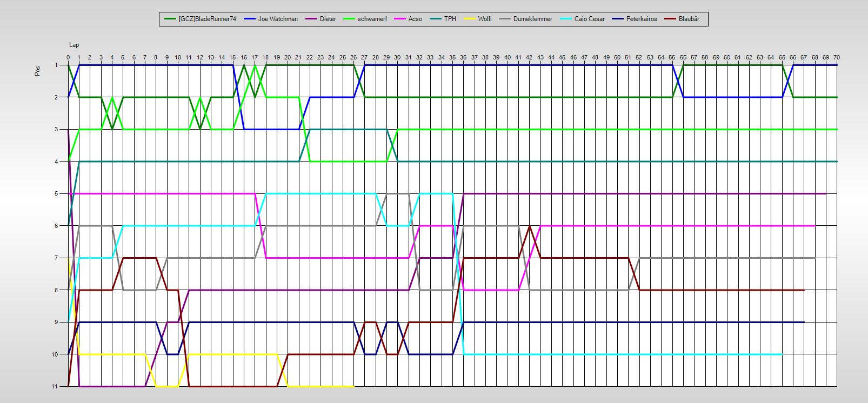Click lap number 22 on top axis
The image size is (868, 403).
[x=310, y=57]
